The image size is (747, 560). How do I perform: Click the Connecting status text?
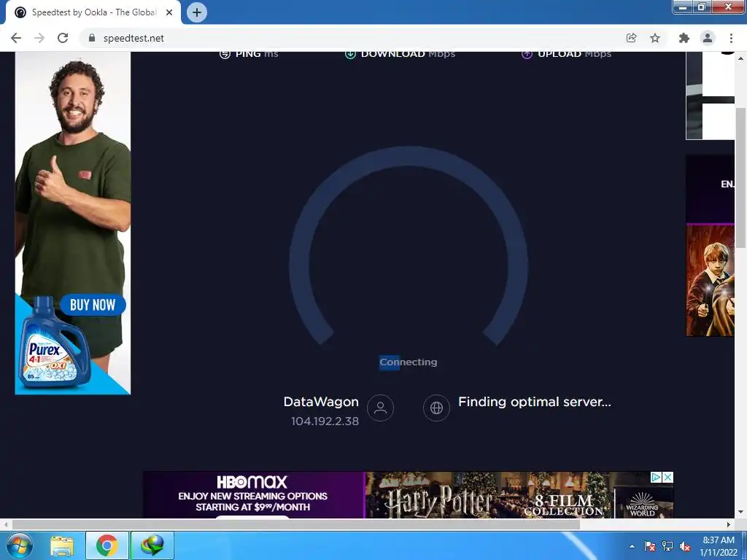pos(409,362)
